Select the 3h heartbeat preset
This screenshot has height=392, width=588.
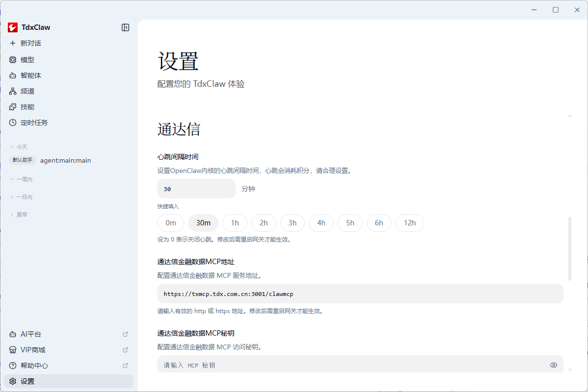click(293, 223)
